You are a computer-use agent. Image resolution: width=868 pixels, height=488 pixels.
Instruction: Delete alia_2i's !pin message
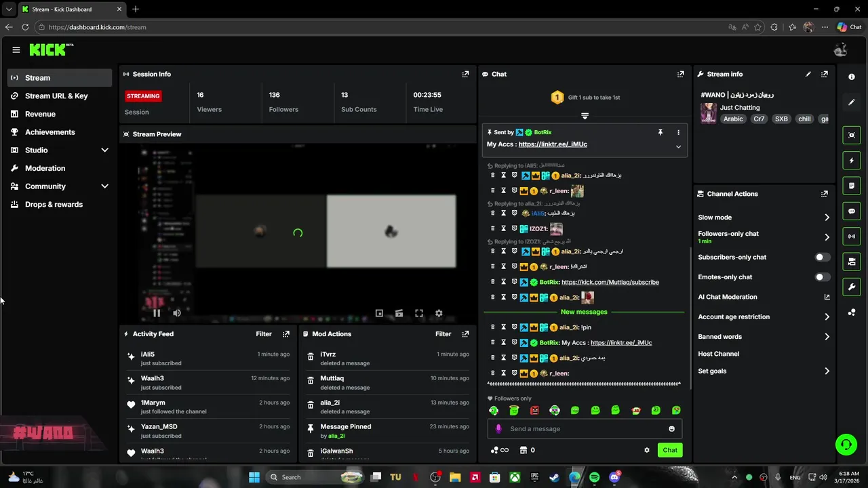(493, 327)
